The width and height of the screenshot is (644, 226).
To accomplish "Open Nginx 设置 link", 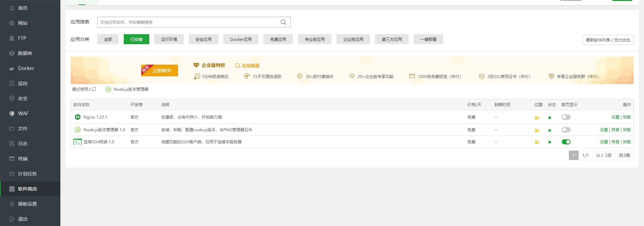I will tap(615, 117).
